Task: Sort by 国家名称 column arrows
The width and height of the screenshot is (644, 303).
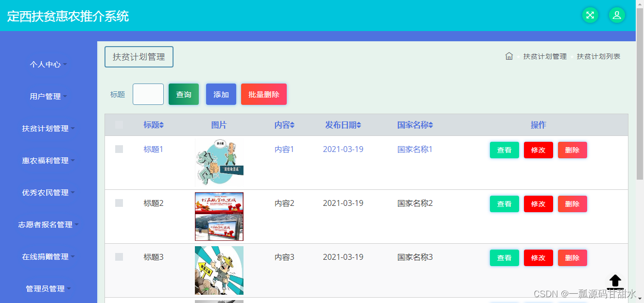Action: click(x=431, y=125)
